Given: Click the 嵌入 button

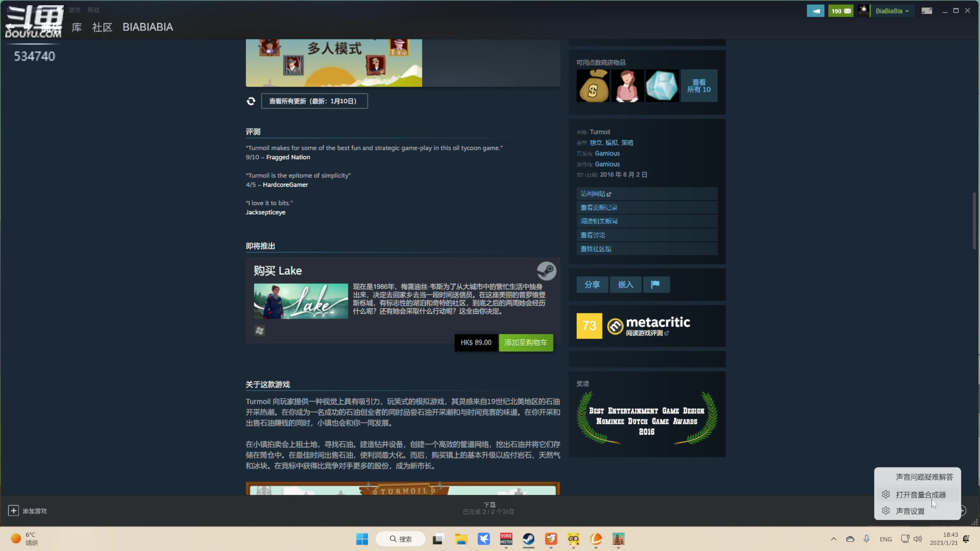Looking at the screenshot, I should (626, 285).
